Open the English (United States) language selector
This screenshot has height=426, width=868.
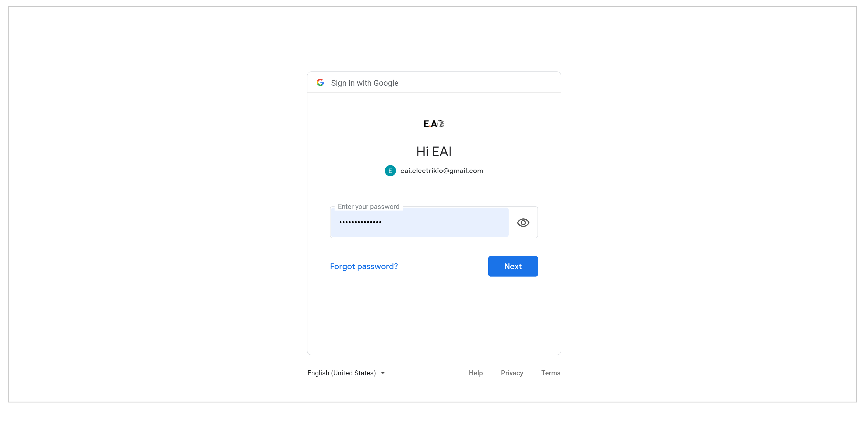pos(341,373)
